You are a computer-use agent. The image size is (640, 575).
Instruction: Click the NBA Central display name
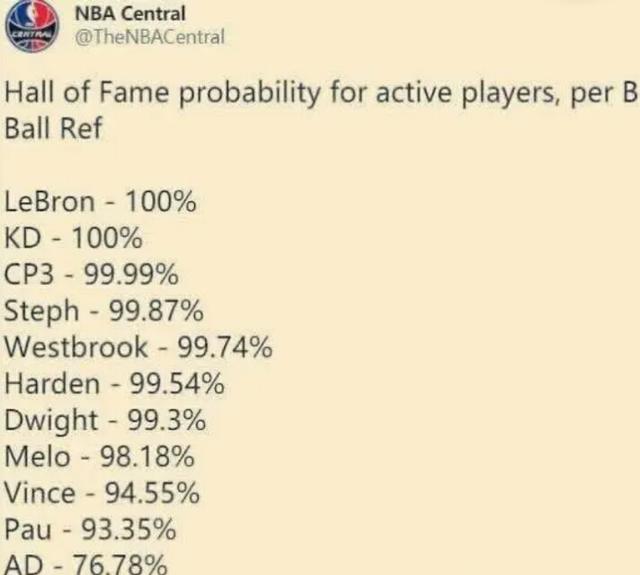coord(130,14)
